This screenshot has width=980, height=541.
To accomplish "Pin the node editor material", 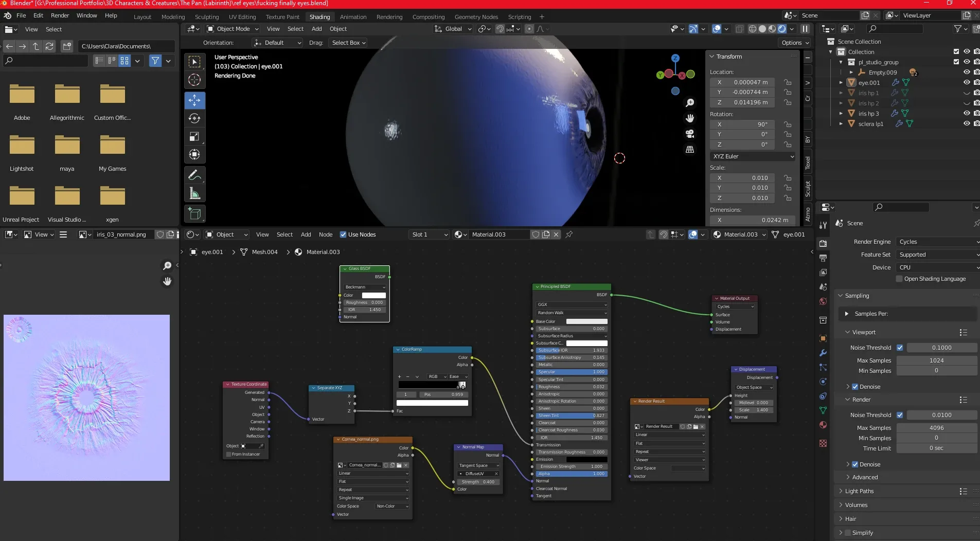I will coord(569,235).
